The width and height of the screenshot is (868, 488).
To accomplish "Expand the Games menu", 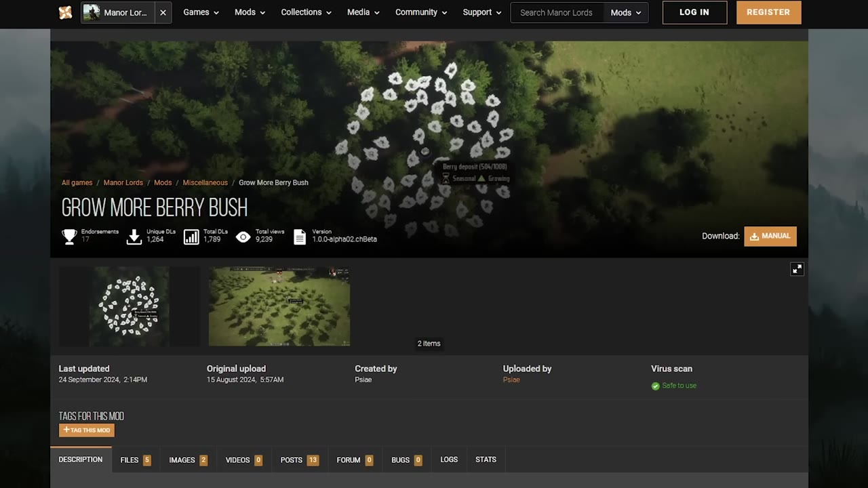I will pyautogui.click(x=201, y=12).
